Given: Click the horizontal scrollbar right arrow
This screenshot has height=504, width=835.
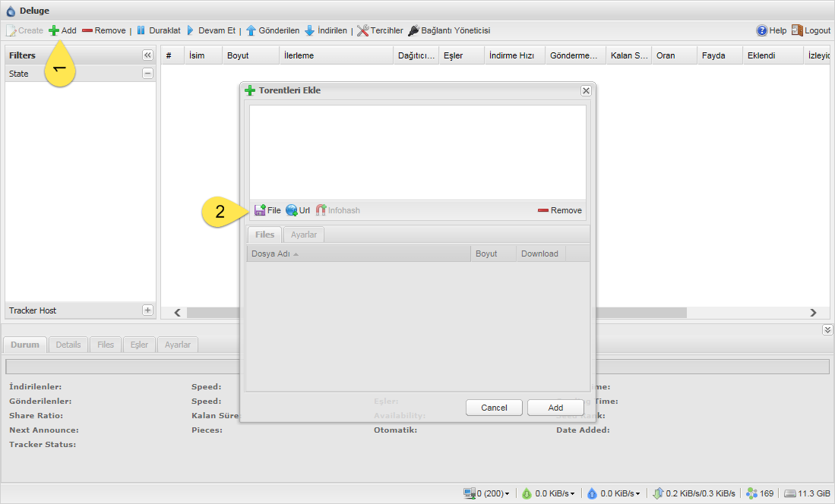Looking at the screenshot, I should click(813, 313).
